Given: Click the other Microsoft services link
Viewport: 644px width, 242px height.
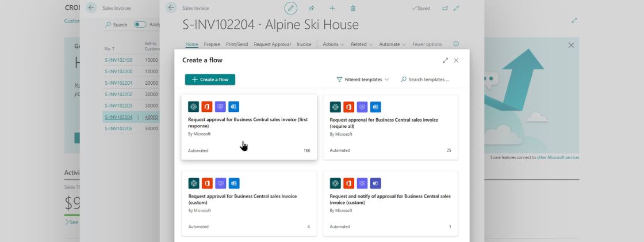Looking at the screenshot, I should click(558, 158).
